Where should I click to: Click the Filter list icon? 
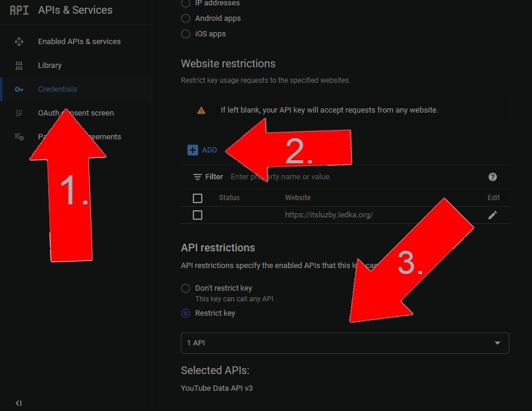(x=198, y=177)
